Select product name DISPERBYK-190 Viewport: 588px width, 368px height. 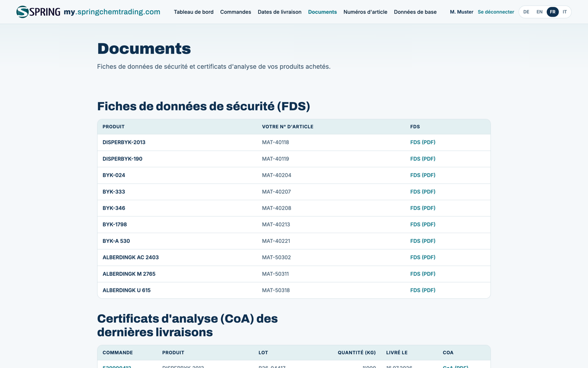point(122,159)
